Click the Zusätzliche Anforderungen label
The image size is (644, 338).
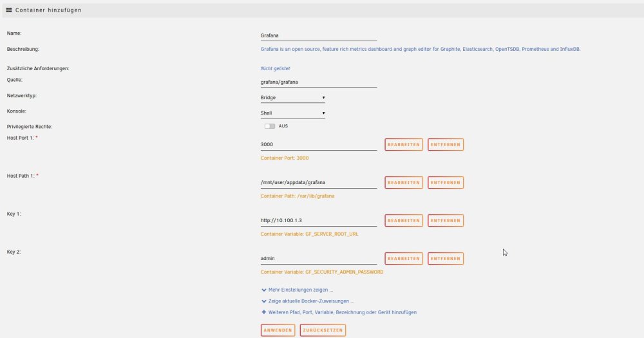click(x=38, y=69)
